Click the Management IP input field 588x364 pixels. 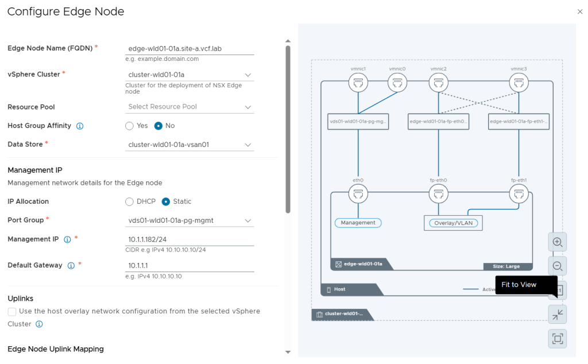click(189, 239)
